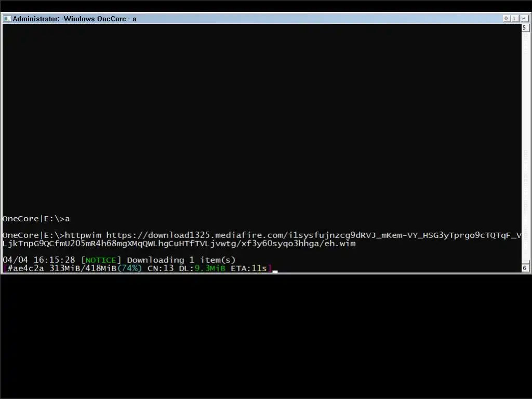Click the console window icon in title bar

pyautogui.click(x=7, y=19)
